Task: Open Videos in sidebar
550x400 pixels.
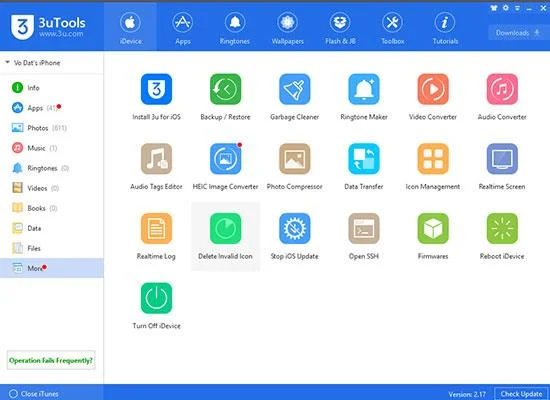Action: coord(52,188)
